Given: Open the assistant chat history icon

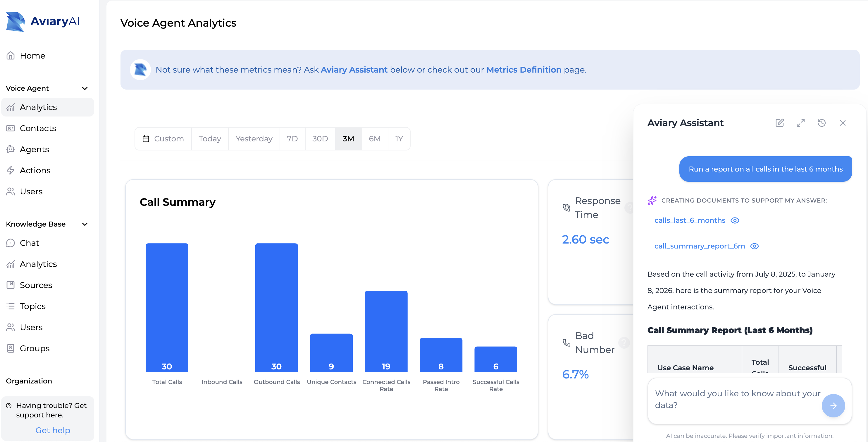Looking at the screenshot, I should (821, 123).
